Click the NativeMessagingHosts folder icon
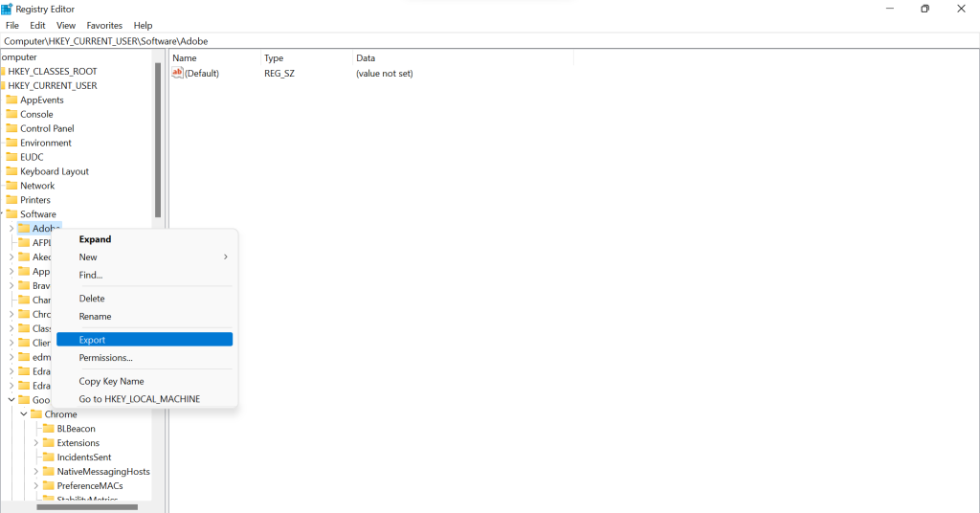 tap(49, 472)
